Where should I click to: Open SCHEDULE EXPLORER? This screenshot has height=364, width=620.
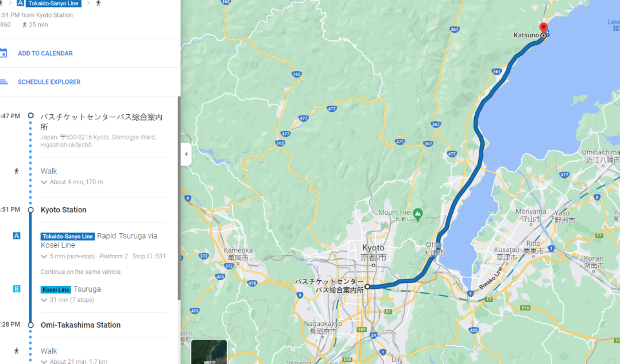[49, 82]
